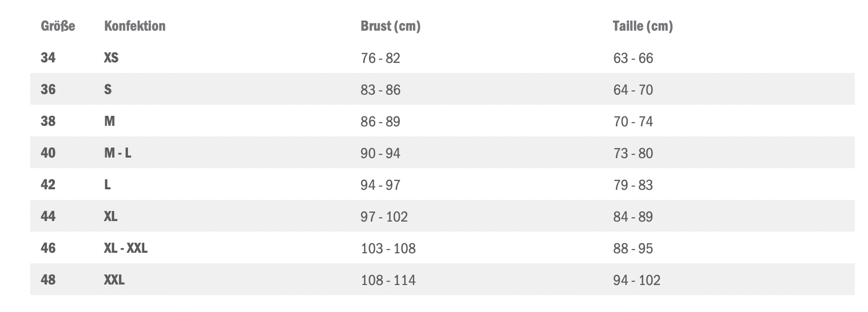Viewport: 868px width, 312px height.
Task: Select the XL - XXL Konfektion cell
Action: coord(125,248)
